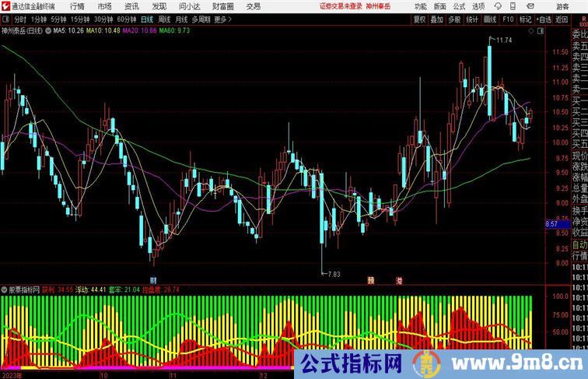Click the +自选 add to watchlist button
Viewport: 588px width, 379px height.
pos(544,19)
